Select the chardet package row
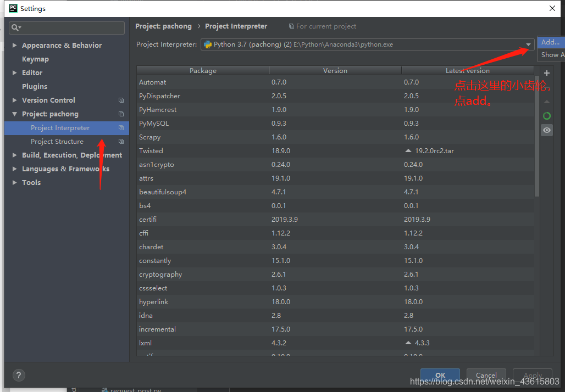This screenshot has height=392, width=565. point(335,247)
